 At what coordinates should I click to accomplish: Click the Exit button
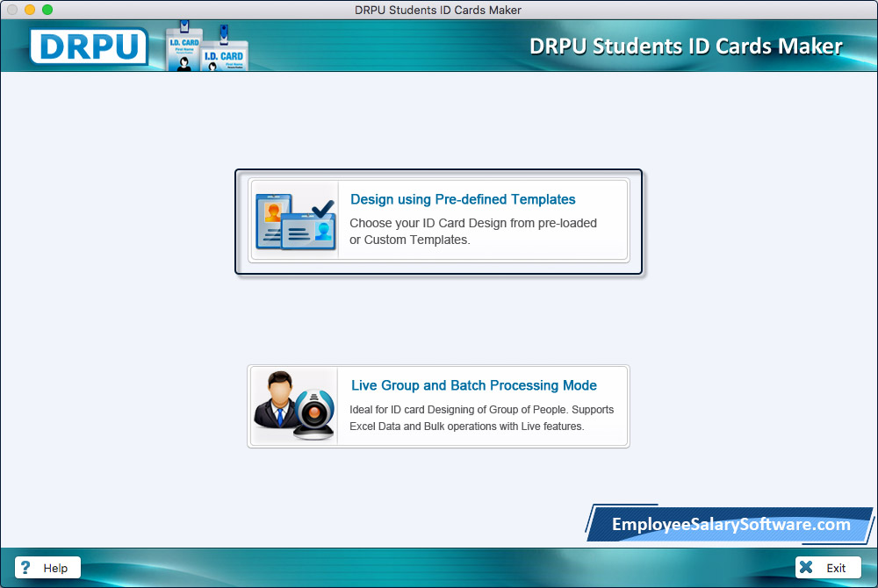coord(828,567)
